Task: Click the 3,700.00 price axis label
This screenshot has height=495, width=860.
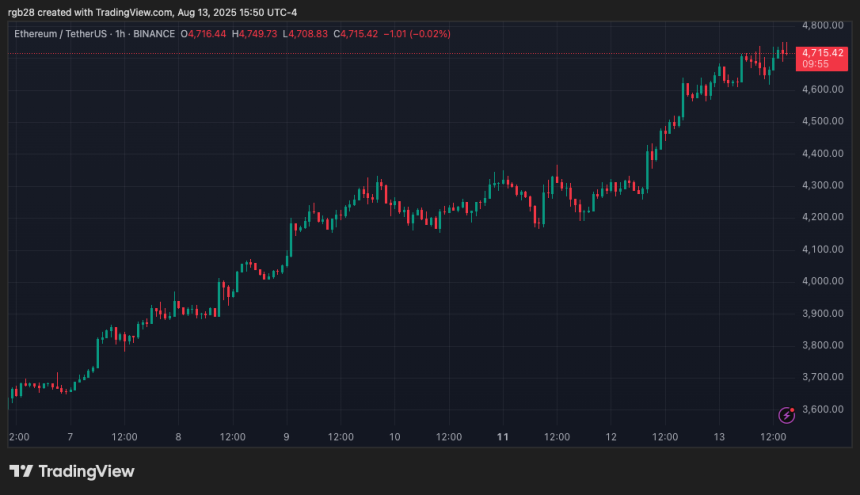Action: click(823, 377)
